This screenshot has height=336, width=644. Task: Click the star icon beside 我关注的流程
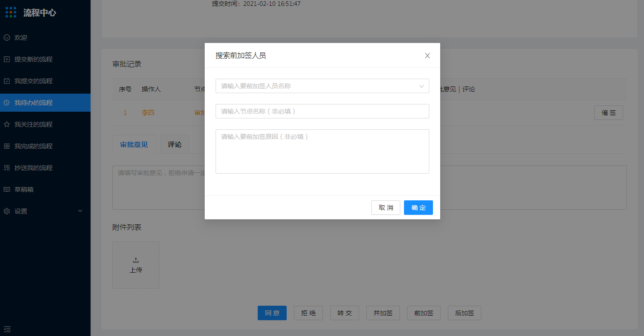click(x=7, y=124)
